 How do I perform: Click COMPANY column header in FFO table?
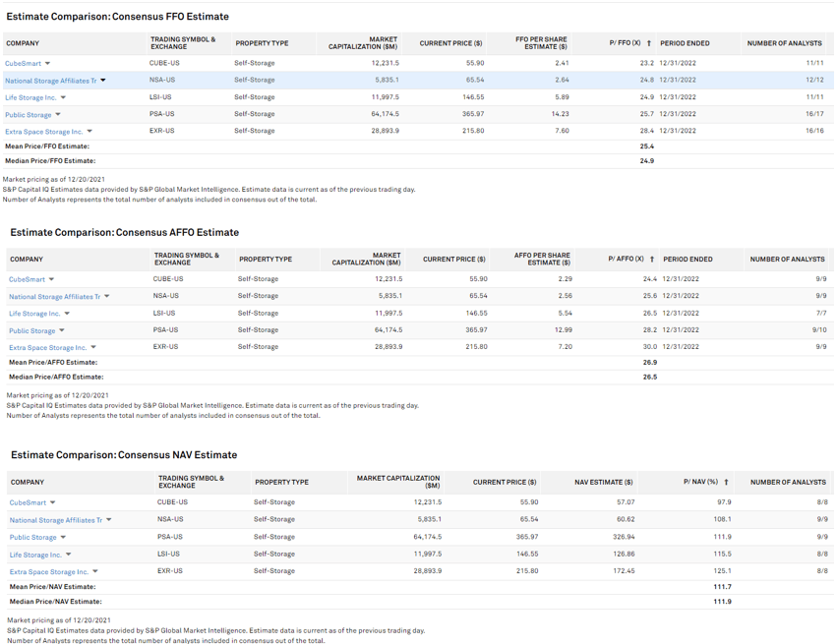[x=23, y=43]
